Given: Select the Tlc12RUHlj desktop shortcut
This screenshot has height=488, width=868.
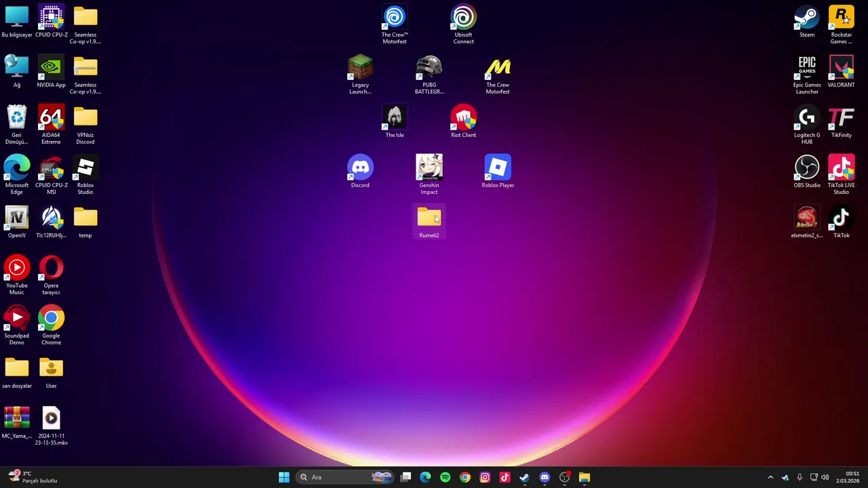Looking at the screenshot, I should click(x=52, y=223).
